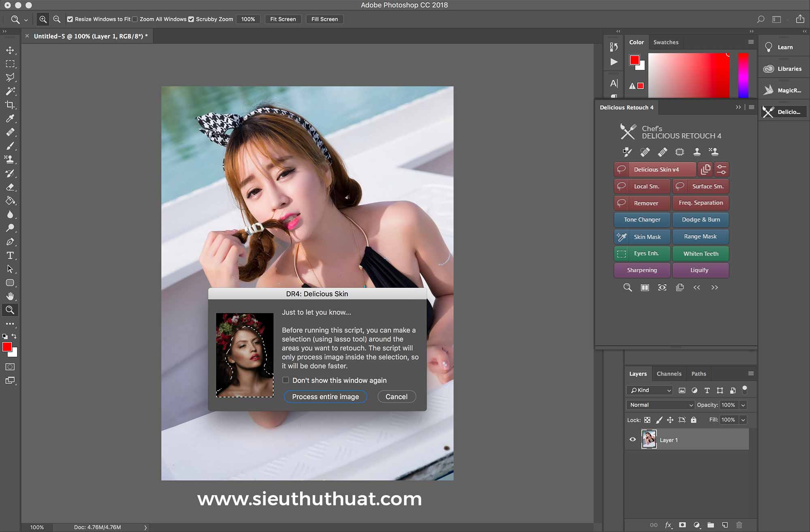Viewport: 810px width, 532px height.
Task: Open the Libraries panel tab
Action: (784, 69)
